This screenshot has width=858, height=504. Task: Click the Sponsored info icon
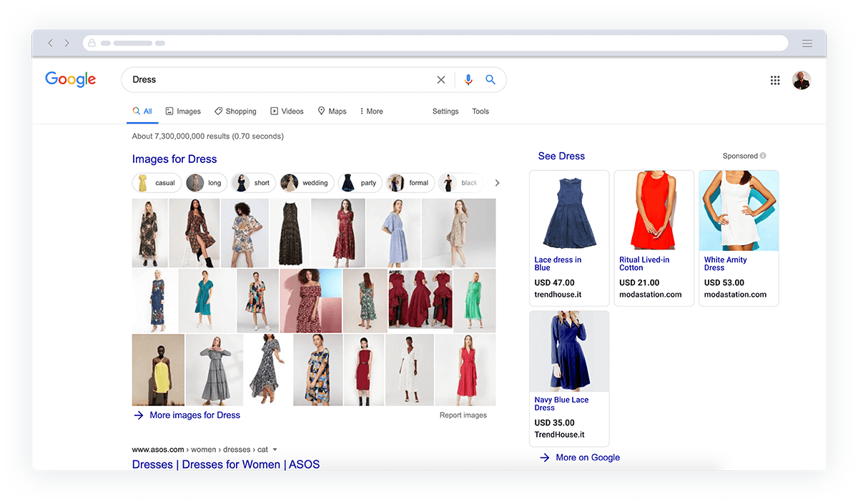763,156
